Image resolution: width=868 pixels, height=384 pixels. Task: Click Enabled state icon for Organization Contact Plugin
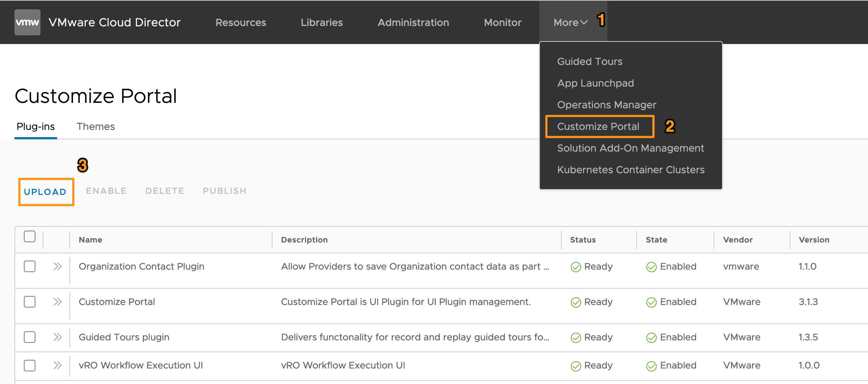[x=651, y=267]
